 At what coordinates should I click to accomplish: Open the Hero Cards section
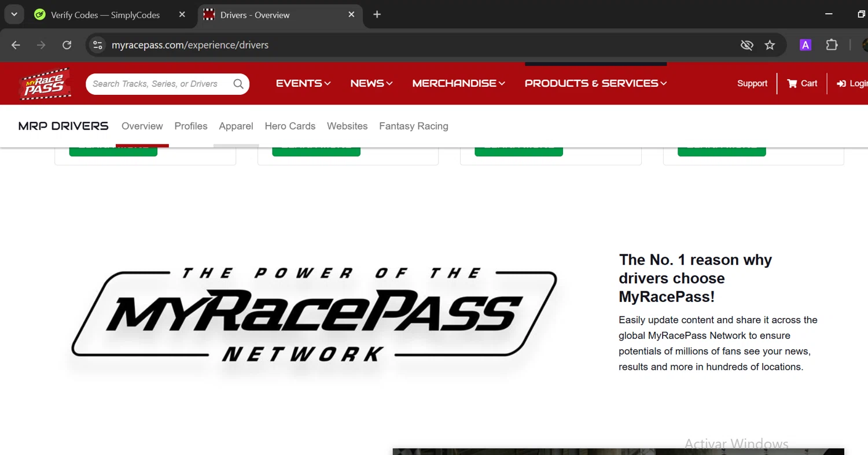[290, 126]
